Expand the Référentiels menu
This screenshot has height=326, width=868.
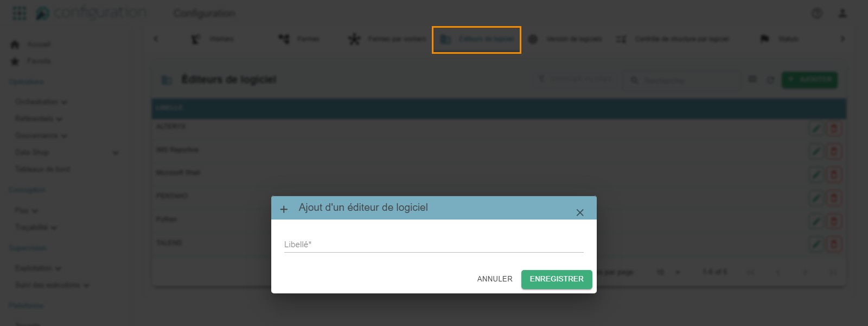click(x=39, y=119)
